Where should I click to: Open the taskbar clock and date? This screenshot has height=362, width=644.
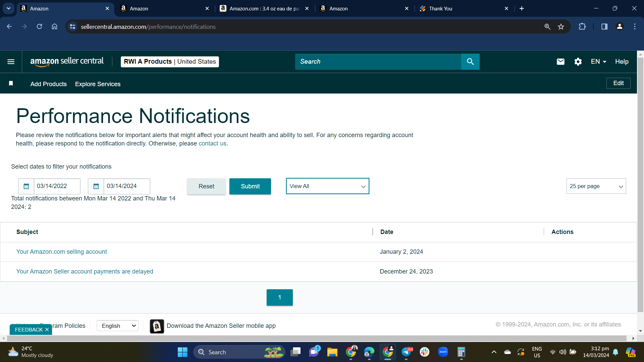point(596,352)
